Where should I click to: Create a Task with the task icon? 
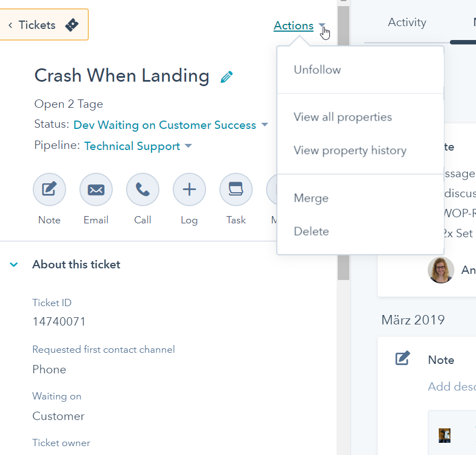[x=236, y=190]
